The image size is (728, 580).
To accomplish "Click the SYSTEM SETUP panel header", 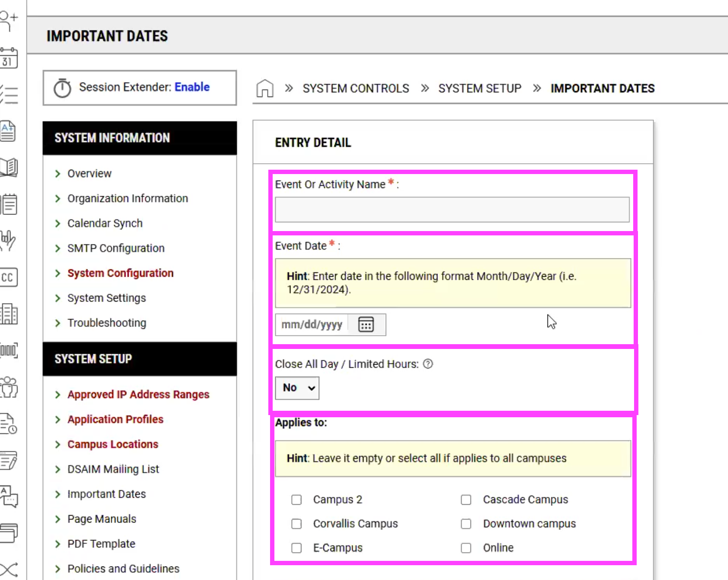I will tap(140, 359).
